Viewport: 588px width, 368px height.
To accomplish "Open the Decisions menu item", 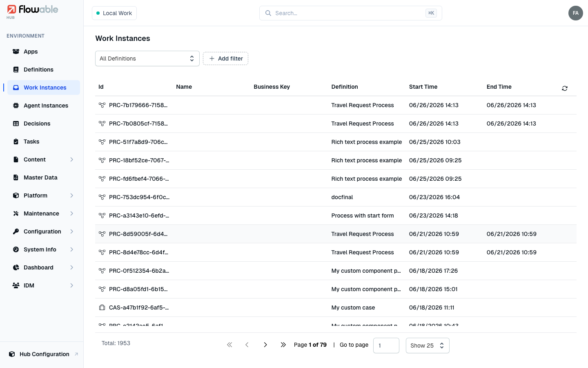I will coord(44,123).
